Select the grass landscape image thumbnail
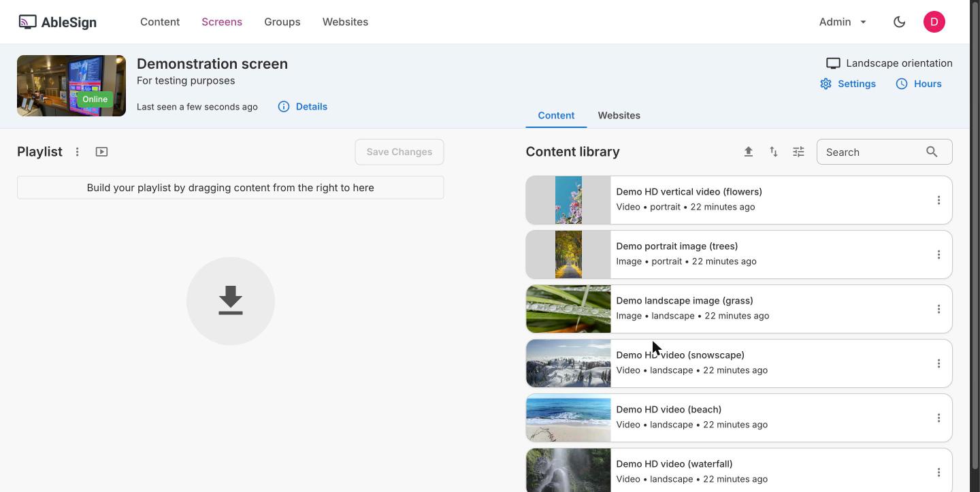The width and height of the screenshot is (980, 492). point(568,309)
